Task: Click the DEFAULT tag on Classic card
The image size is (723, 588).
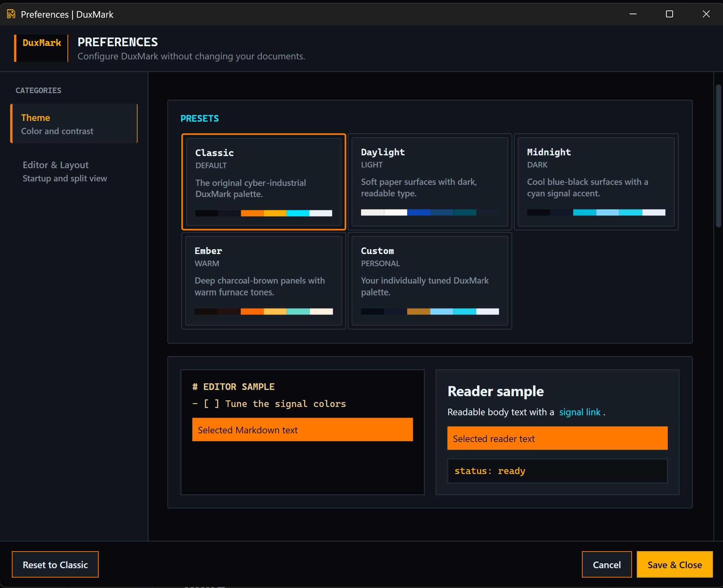Action: click(211, 165)
